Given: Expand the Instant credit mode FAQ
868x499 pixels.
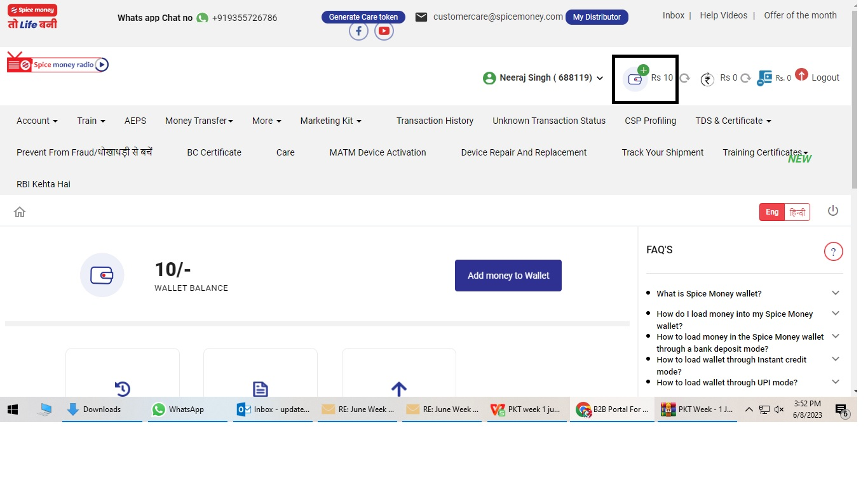Looking at the screenshot, I should point(836,359).
